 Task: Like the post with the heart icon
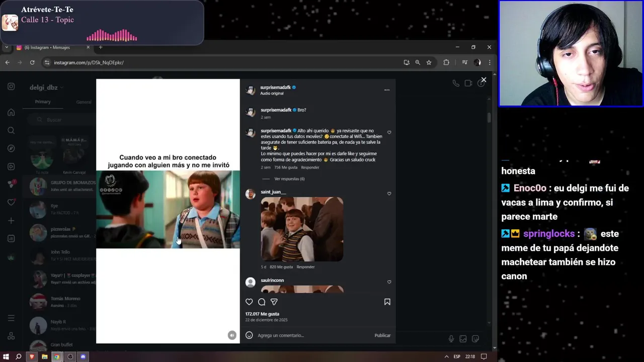[x=249, y=302]
